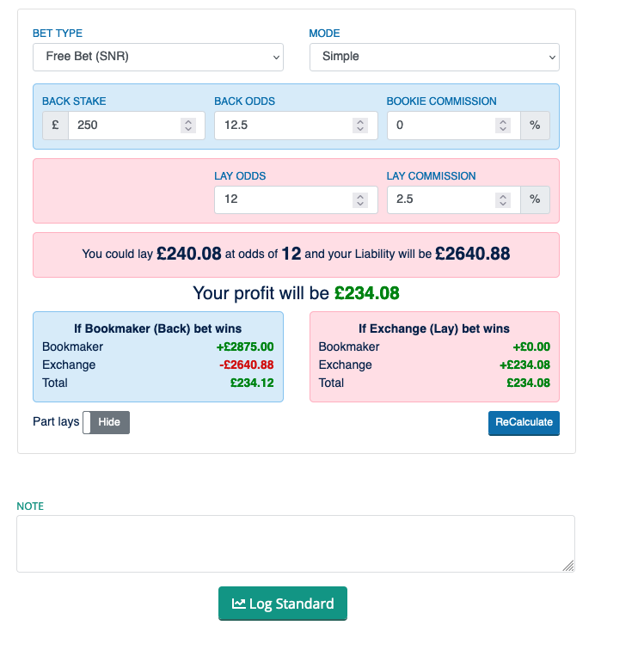644x650 pixels.
Task: Click the percent symbol next to Lay Commission
Action: pos(535,199)
